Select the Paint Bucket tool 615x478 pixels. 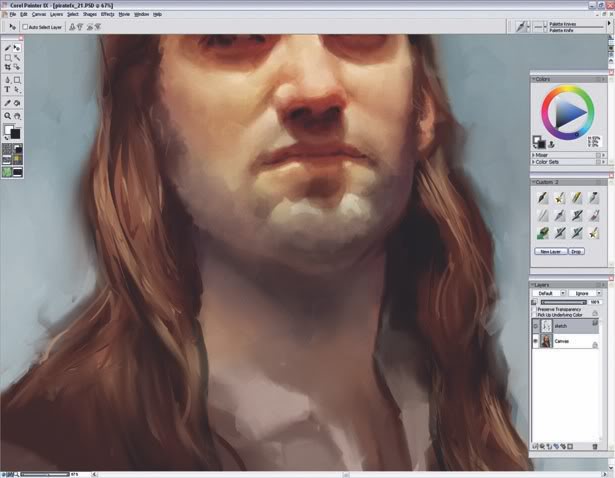(x=17, y=103)
